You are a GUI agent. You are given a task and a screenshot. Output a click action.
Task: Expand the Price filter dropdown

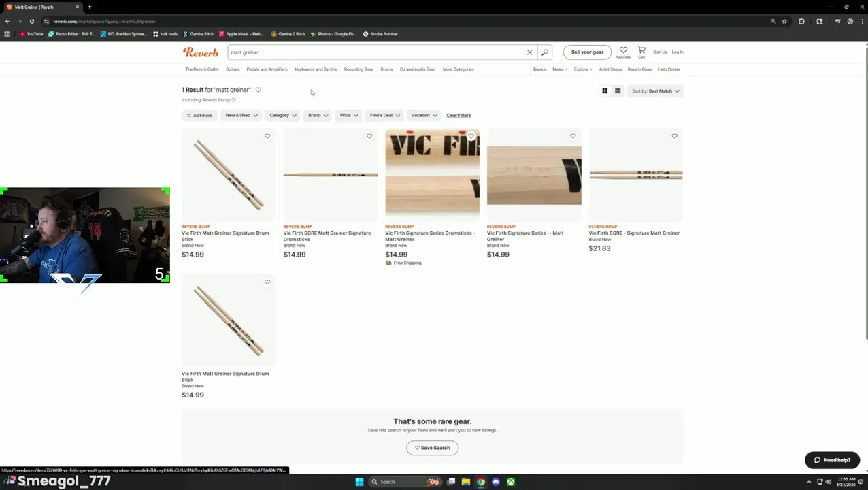pos(349,115)
